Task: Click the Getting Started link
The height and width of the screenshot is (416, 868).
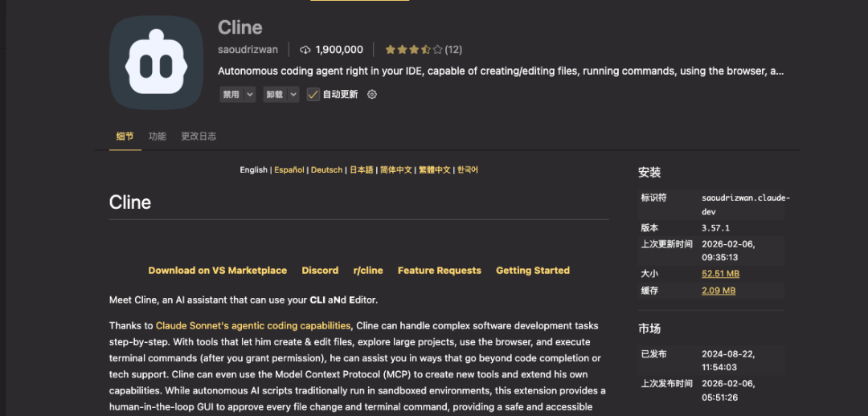Action: coord(532,271)
